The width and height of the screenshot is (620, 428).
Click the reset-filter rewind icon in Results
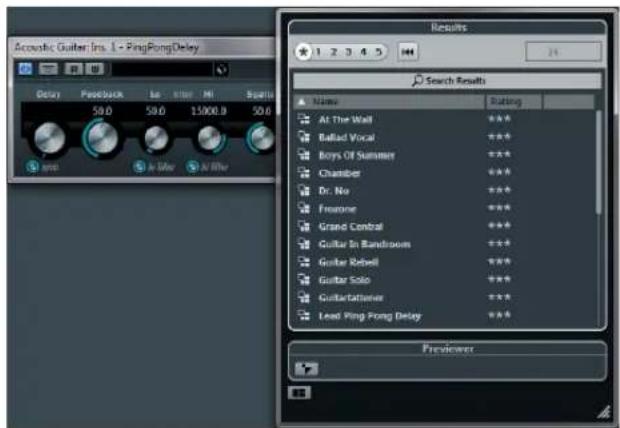408,52
